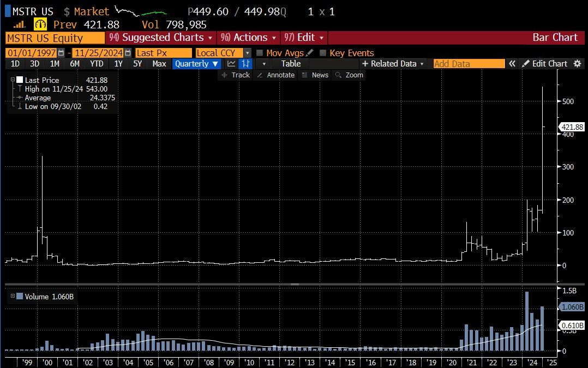
Task: Open the Edit dropdown menu
Action: pos(304,38)
